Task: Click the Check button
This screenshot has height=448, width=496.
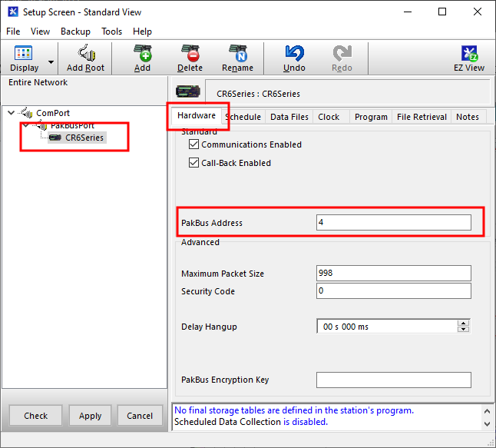Action: [x=36, y=416]
